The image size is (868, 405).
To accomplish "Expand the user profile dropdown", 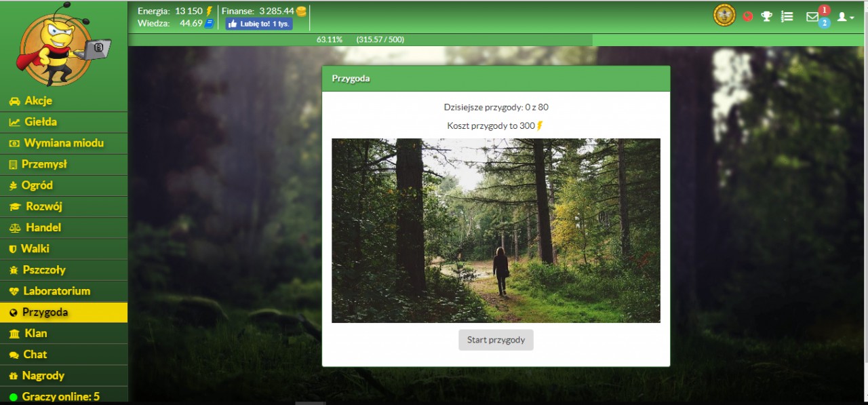I will click(x=845, y=17).
